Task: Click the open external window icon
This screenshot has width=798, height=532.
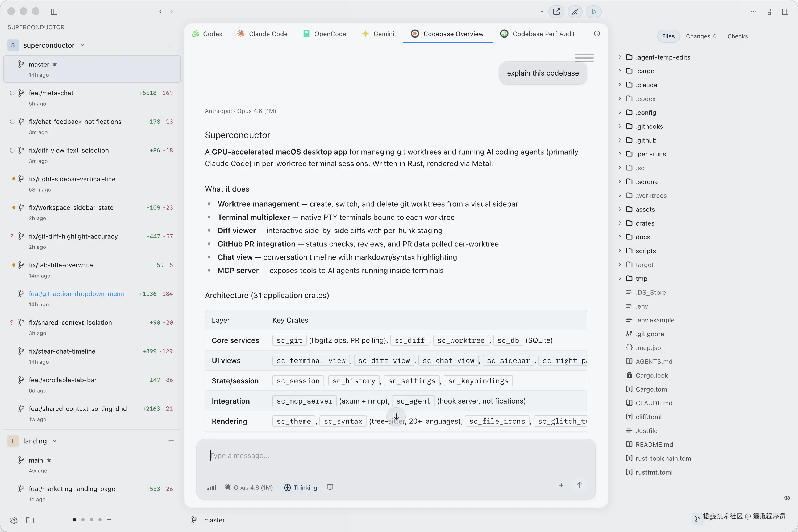Action: [x=556, y=11]
